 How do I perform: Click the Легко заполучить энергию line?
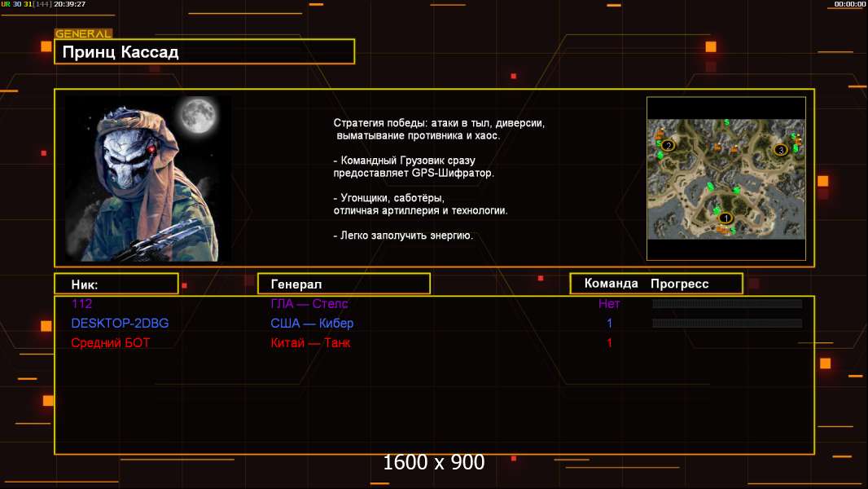(x=403, y=236)
